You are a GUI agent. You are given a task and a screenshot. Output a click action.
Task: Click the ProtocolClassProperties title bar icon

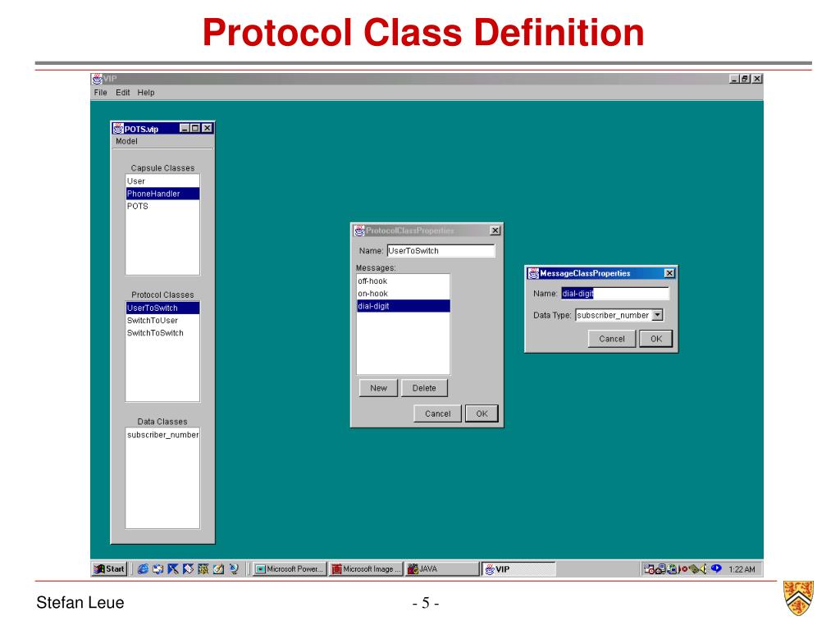coord(359,231)
